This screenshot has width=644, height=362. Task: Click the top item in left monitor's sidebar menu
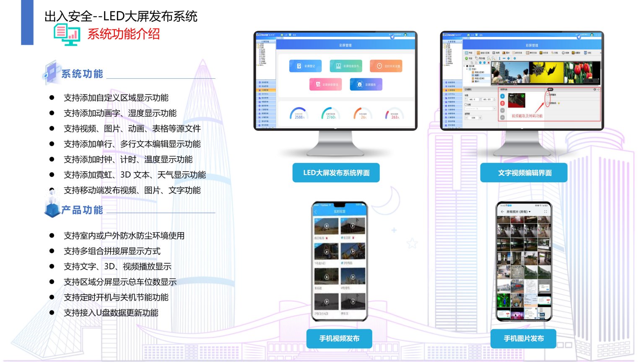click(x=266, y=83)
